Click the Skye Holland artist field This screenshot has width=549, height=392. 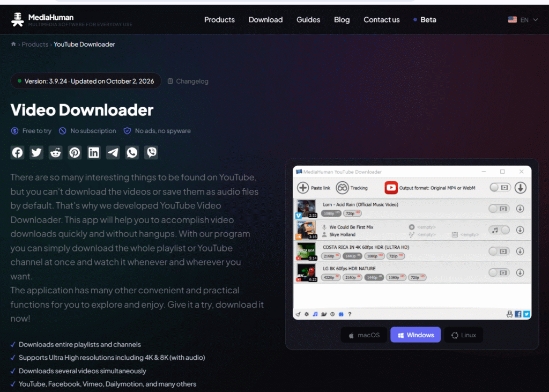[x=342, y=235]
